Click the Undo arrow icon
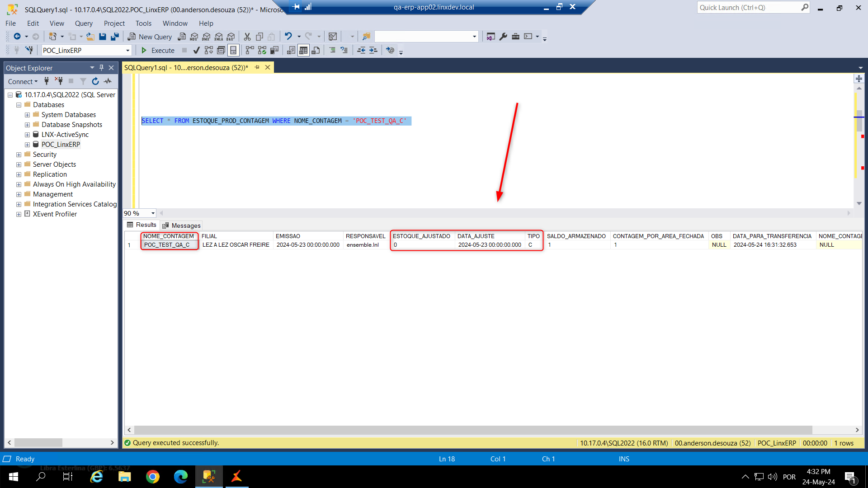This screenshot has width=868, height=488. point(288,37)
